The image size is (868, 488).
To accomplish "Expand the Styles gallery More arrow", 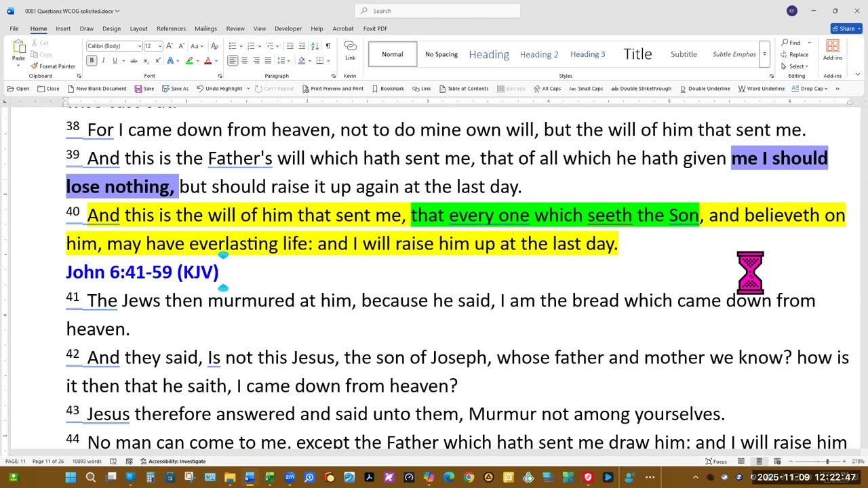I will [764, 54].
